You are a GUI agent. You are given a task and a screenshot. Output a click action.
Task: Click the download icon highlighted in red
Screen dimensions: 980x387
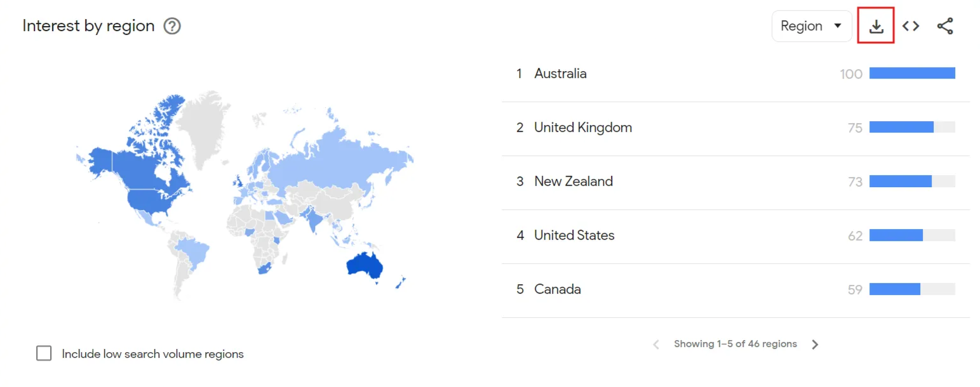[x=876, y=26]
